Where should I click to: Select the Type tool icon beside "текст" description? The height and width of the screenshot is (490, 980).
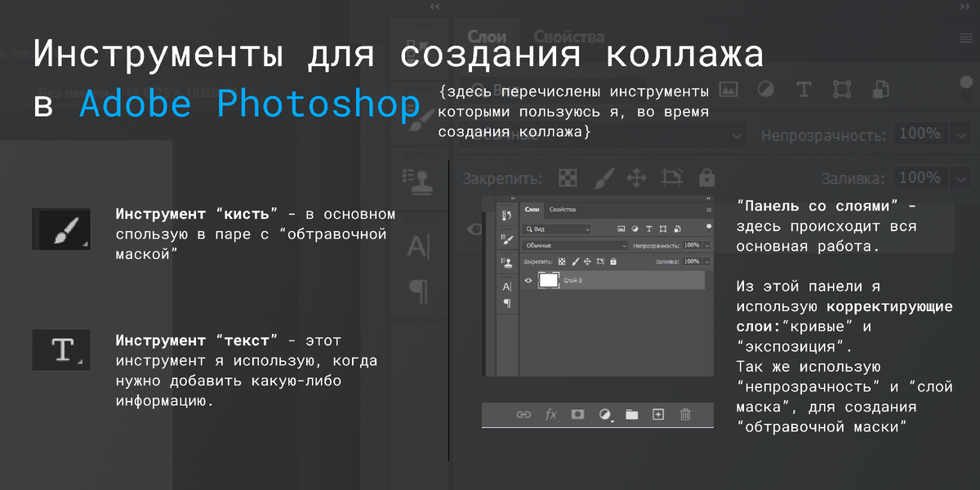coord(61,349)
